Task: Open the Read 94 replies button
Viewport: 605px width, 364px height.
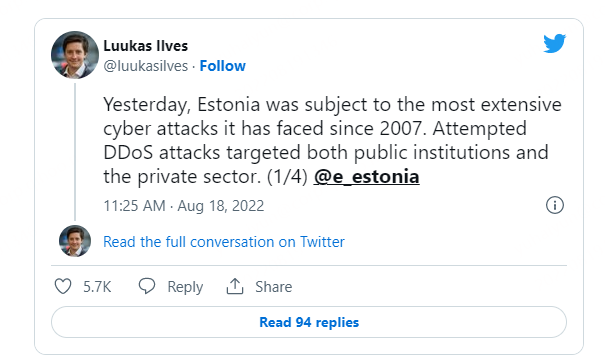Action: [309, 322]
